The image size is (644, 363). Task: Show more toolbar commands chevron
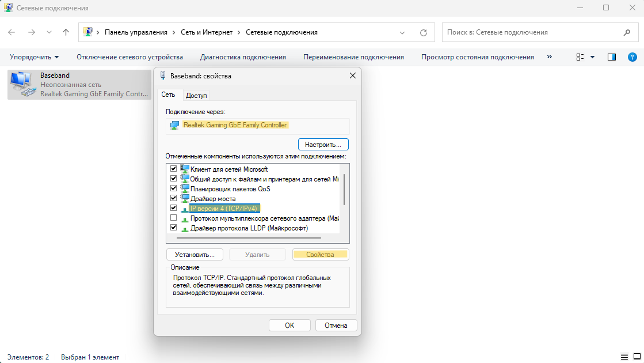(550, 56)
